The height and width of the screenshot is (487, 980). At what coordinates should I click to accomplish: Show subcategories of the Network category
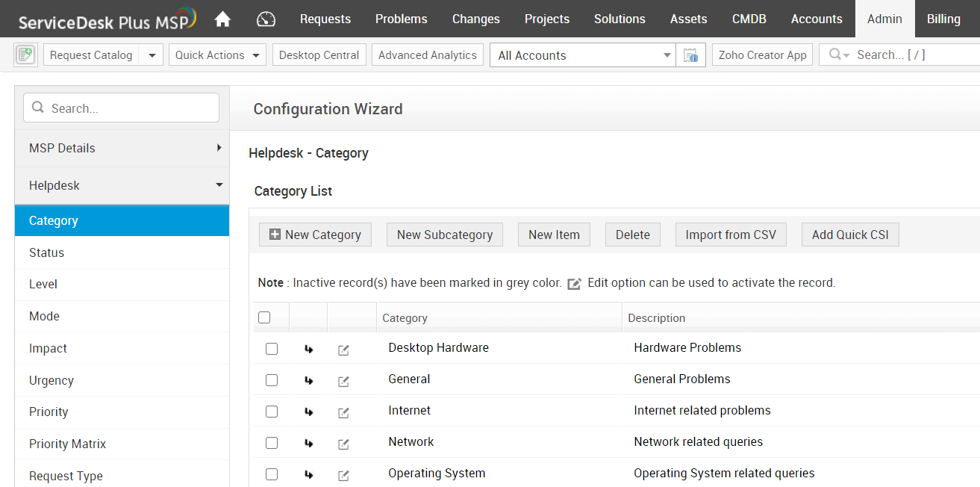tap(308, 444)
